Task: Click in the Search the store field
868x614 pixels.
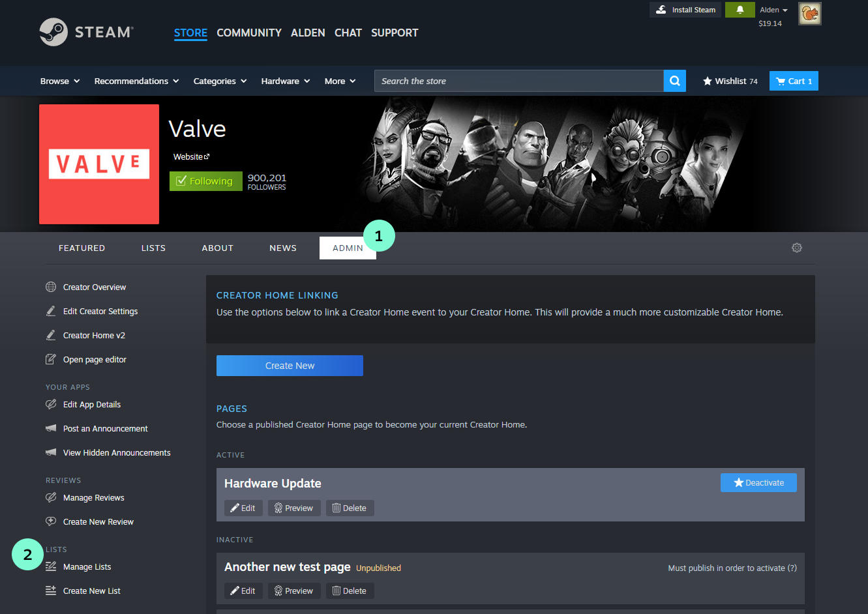Action: pos(519,81)
